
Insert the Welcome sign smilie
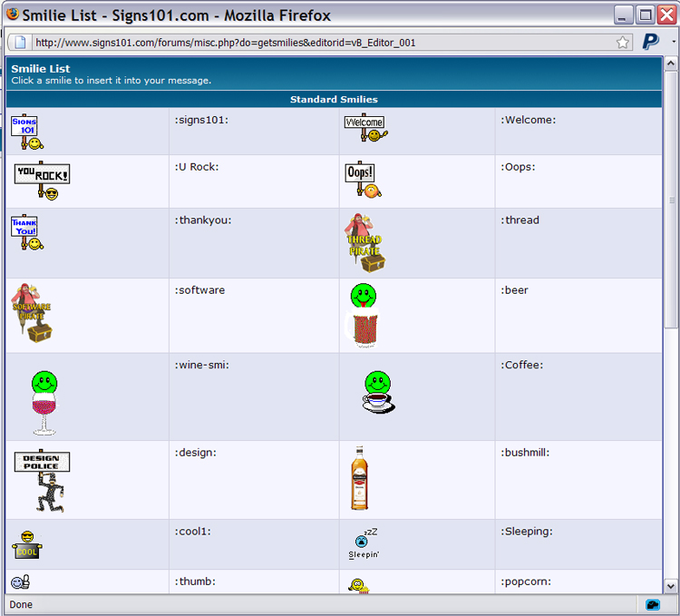click(x=366, y=128)
